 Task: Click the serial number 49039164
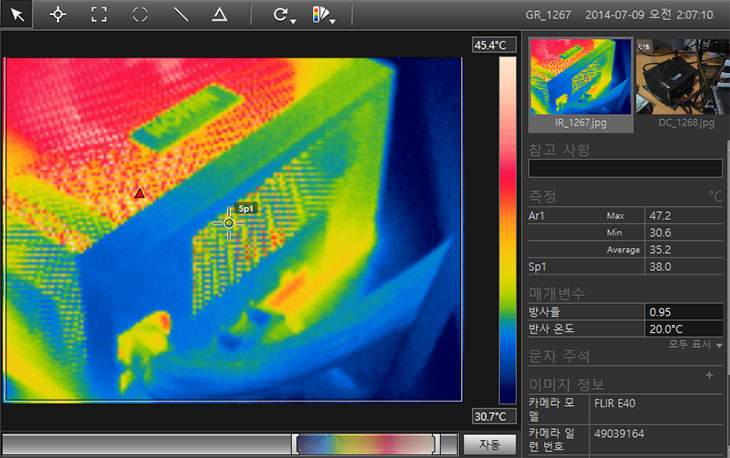pos(619,434)
